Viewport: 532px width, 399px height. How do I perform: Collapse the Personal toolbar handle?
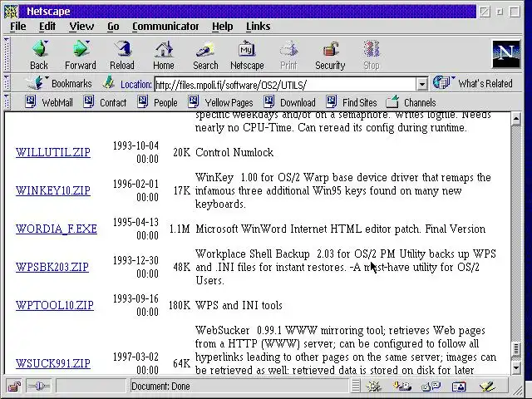click(7, 102)
